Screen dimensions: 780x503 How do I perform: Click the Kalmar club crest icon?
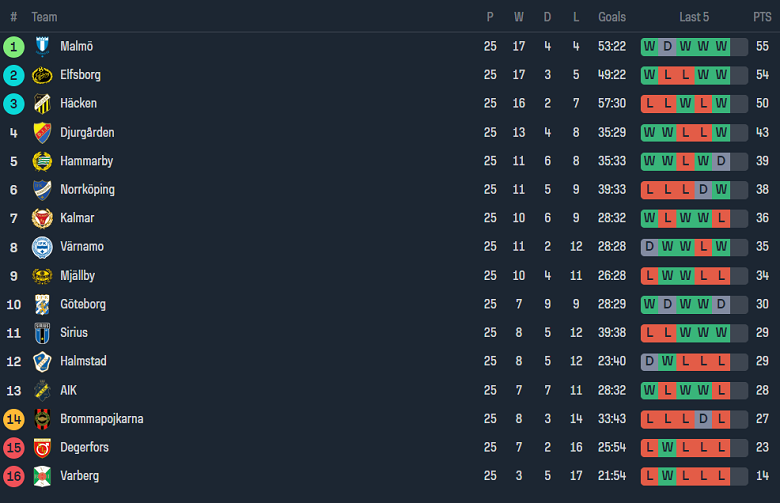42,218
